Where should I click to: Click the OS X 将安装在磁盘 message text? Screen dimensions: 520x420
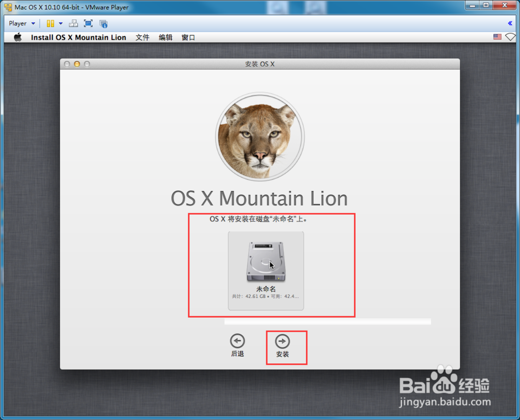(x=258, y=219)
